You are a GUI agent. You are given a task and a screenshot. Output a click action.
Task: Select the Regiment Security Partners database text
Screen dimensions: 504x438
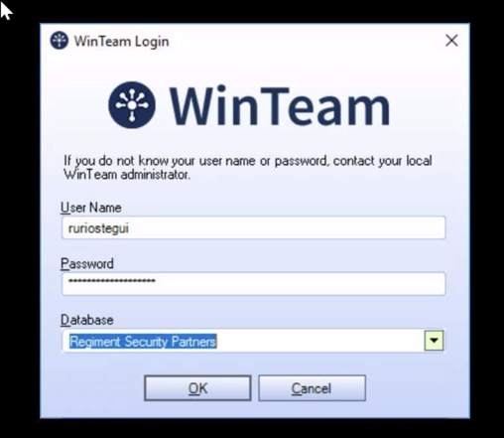143,341
